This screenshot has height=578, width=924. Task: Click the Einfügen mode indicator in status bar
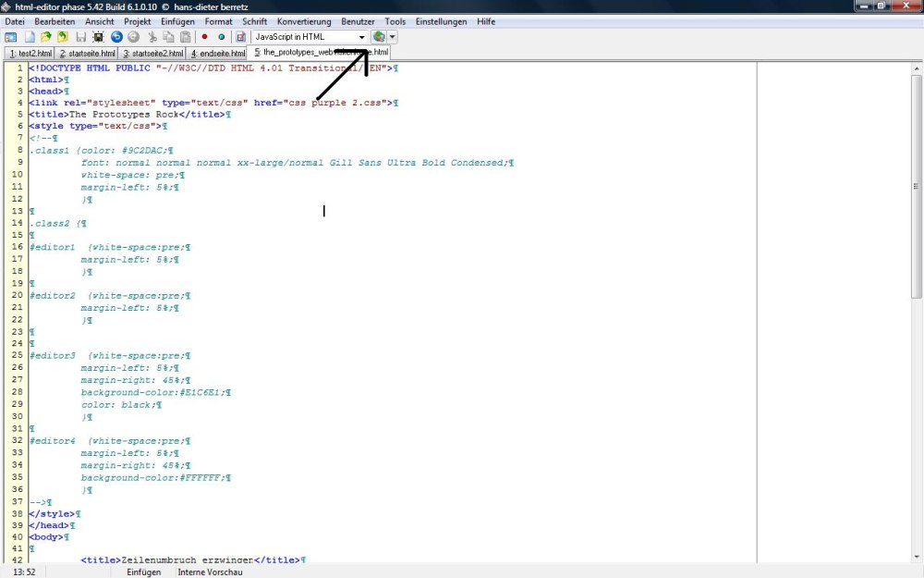click(144, 572)
